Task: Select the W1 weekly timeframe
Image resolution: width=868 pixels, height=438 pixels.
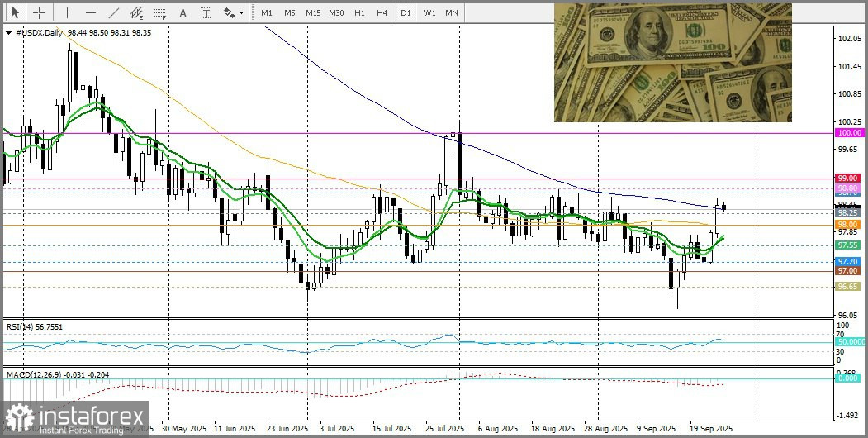Action: pos(429,12)
